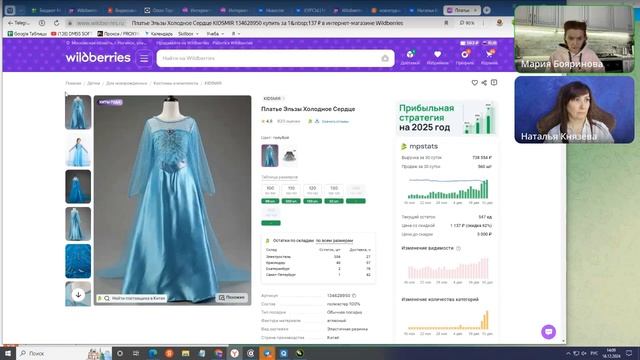Switch to the 'Бюджет' spreadsheet tab
This screenshot has width=640, height=360.
47,10
